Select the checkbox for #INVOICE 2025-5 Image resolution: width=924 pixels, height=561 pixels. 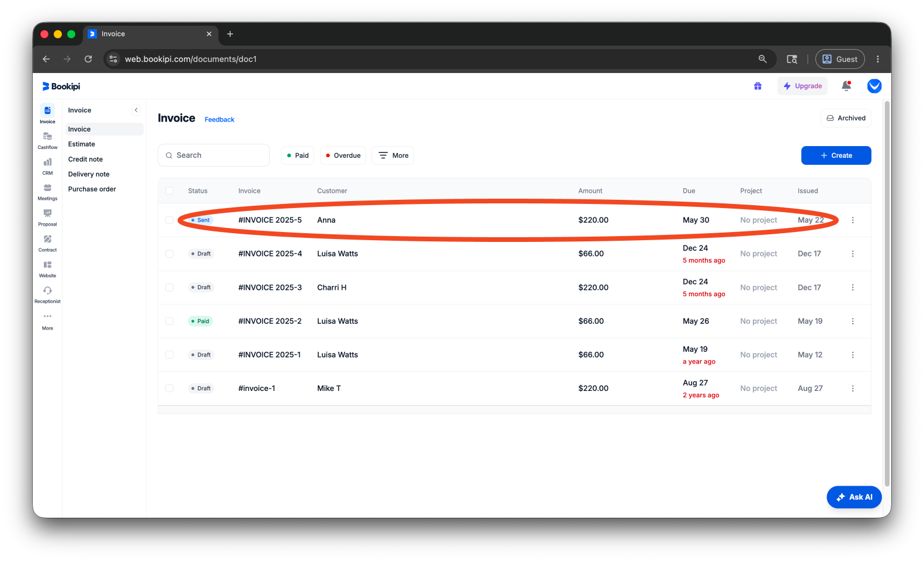point(169,220)
